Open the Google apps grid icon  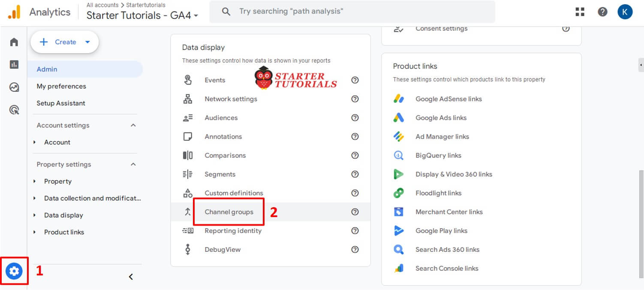click(x=580, y=12)
